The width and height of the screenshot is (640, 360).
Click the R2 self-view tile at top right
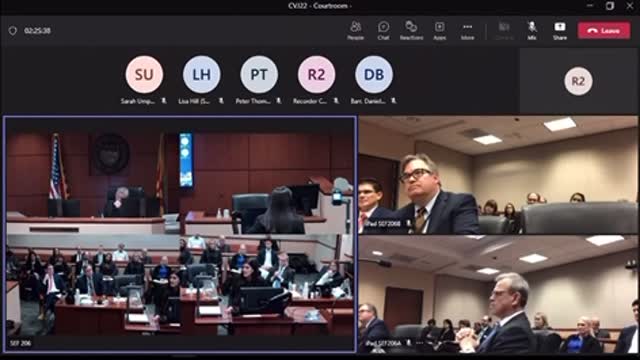tap(578, 81)
